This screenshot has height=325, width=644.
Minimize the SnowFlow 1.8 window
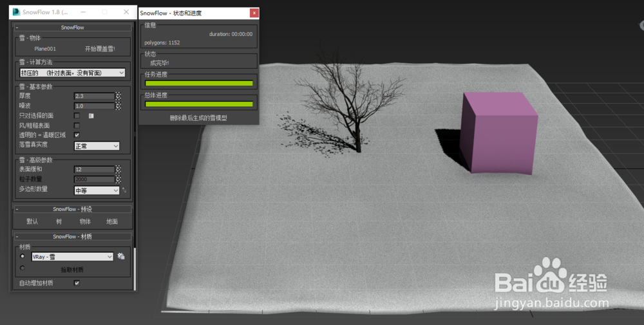(83, 12)
